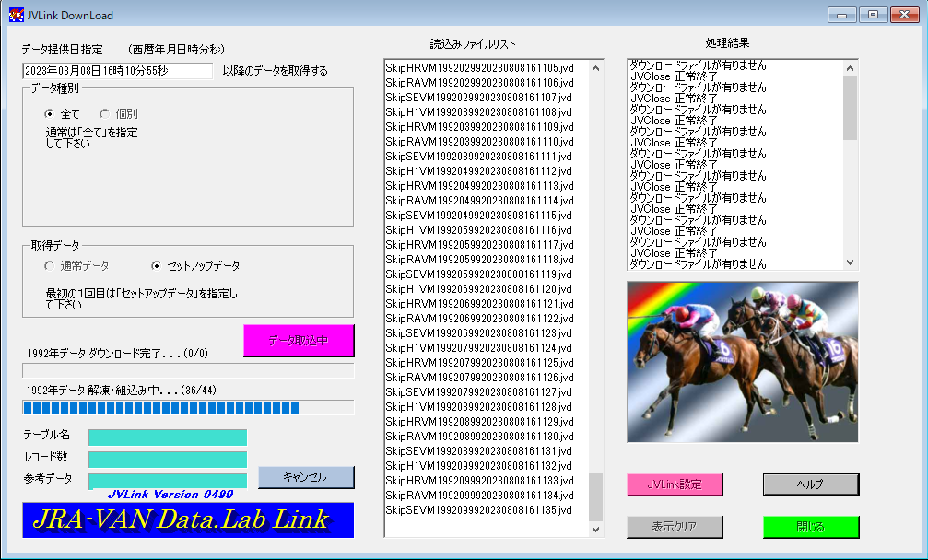
Task: Select the 個別 radio button
Action: (105, 113)
